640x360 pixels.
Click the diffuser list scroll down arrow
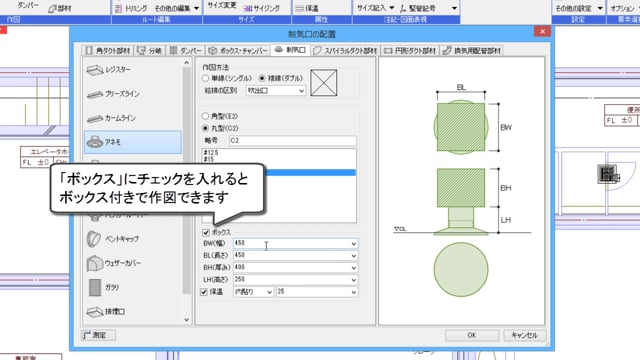point(187,320)
